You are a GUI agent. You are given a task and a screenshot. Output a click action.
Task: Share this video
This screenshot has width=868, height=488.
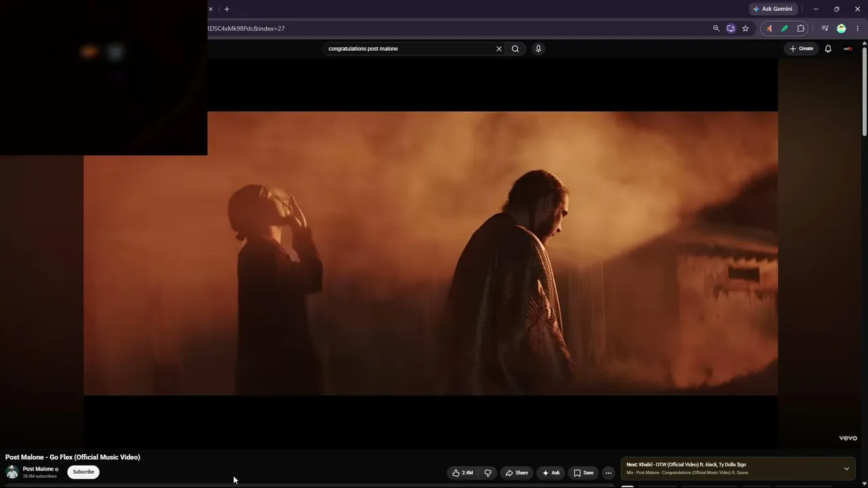point(517,473)
